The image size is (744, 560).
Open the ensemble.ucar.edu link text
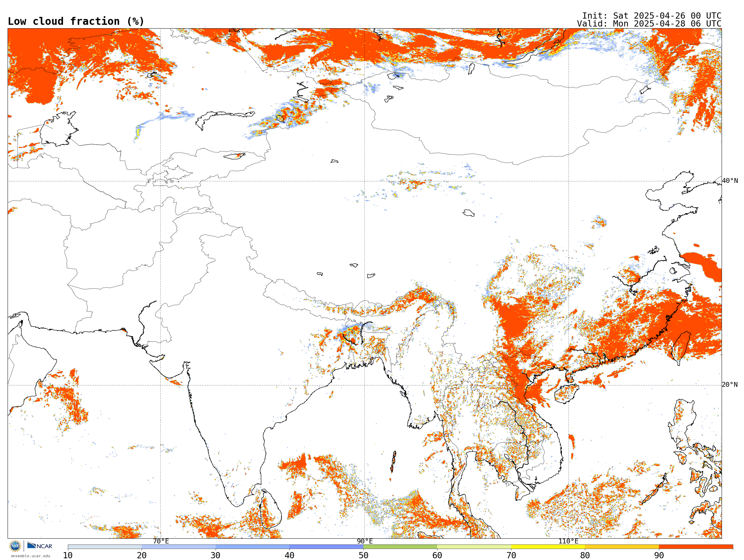point(31,556)
